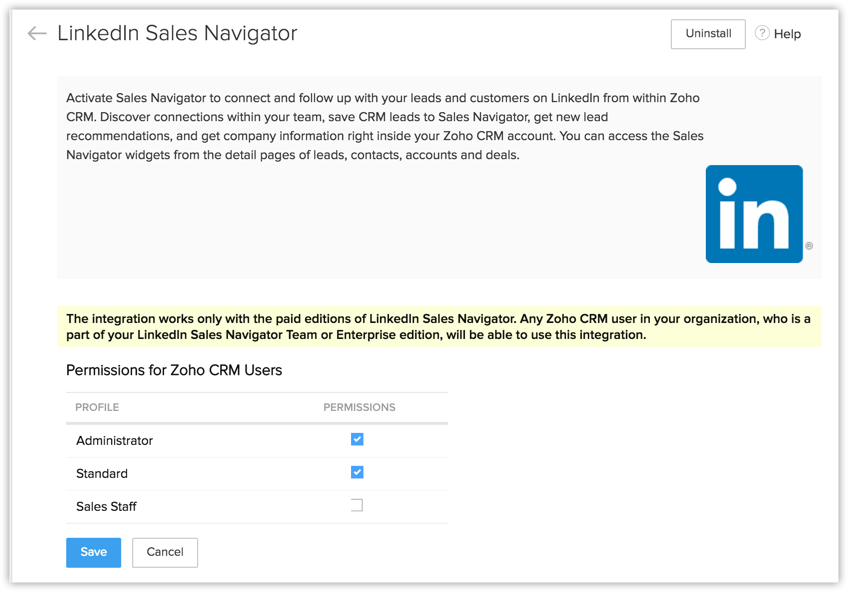Click the PERMISSIONS column header
848x592 pixels.
[359, 407]
